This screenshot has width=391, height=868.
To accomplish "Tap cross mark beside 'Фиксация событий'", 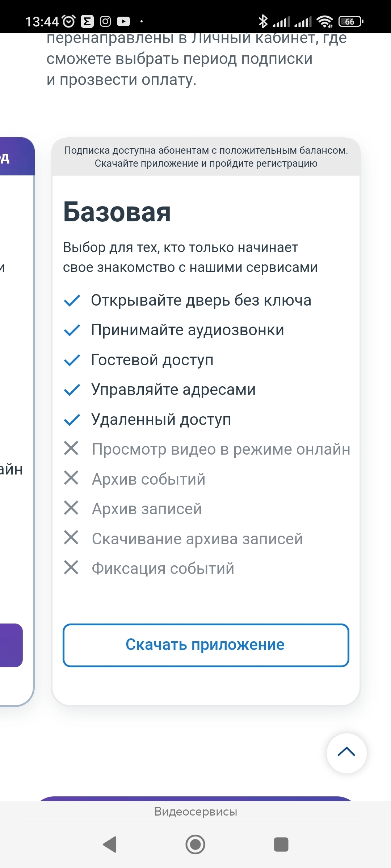I will point(71,567).
